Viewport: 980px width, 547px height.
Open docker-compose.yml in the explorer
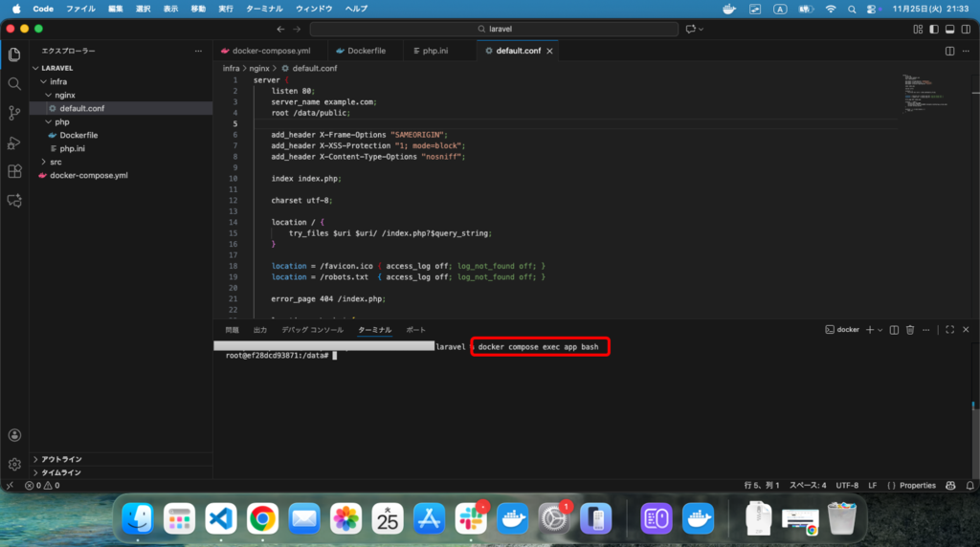point(88,175)
